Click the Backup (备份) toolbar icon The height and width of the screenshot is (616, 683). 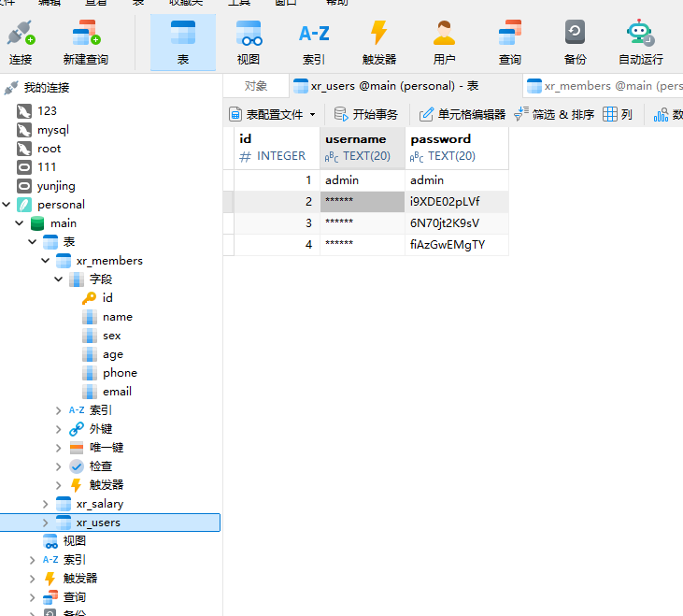point(575,42)
